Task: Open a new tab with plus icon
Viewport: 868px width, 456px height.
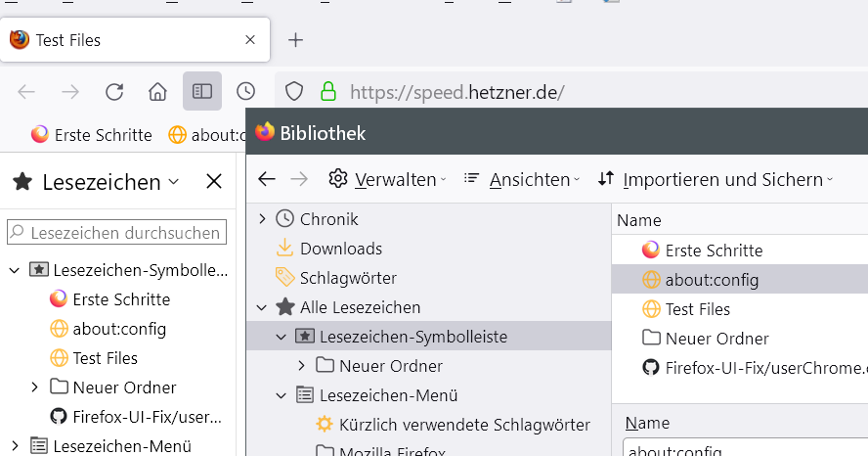Action: pyautogui.click(x=295, y=40)
